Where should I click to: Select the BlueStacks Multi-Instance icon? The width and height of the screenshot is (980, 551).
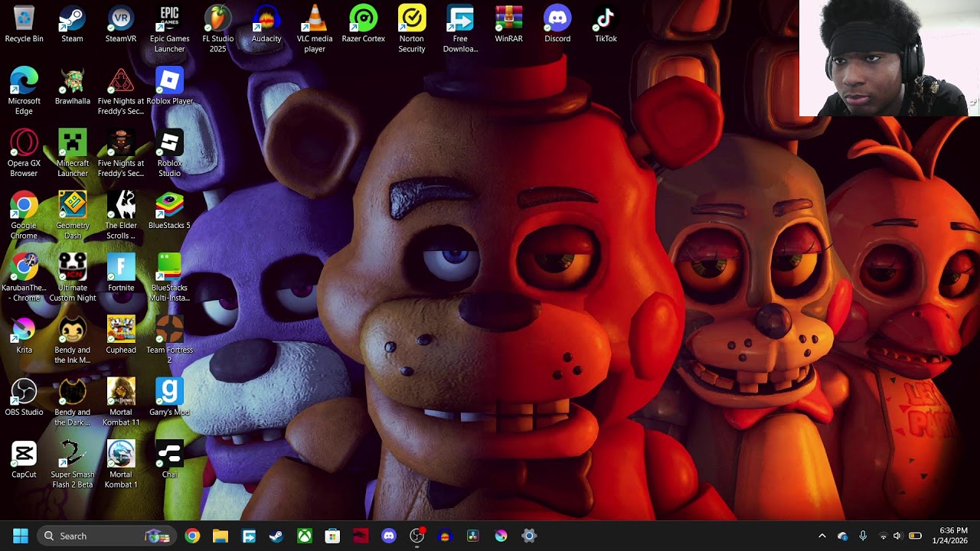(169, 279)
